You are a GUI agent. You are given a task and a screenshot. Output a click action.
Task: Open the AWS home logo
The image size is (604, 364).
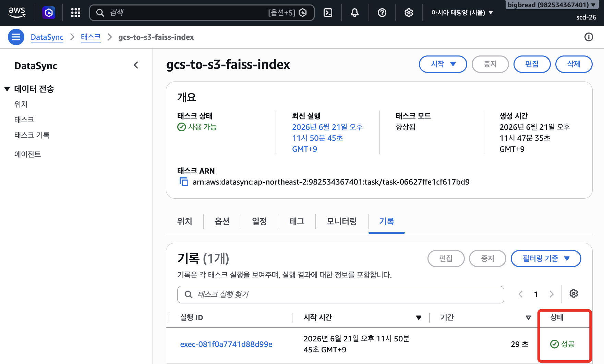pos(17,12)
